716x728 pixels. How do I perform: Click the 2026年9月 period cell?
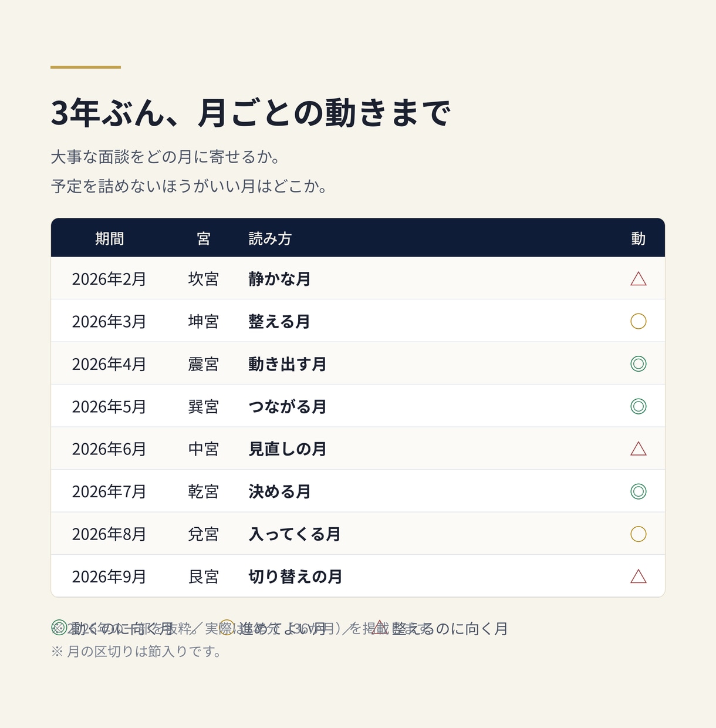click(109, 577)
